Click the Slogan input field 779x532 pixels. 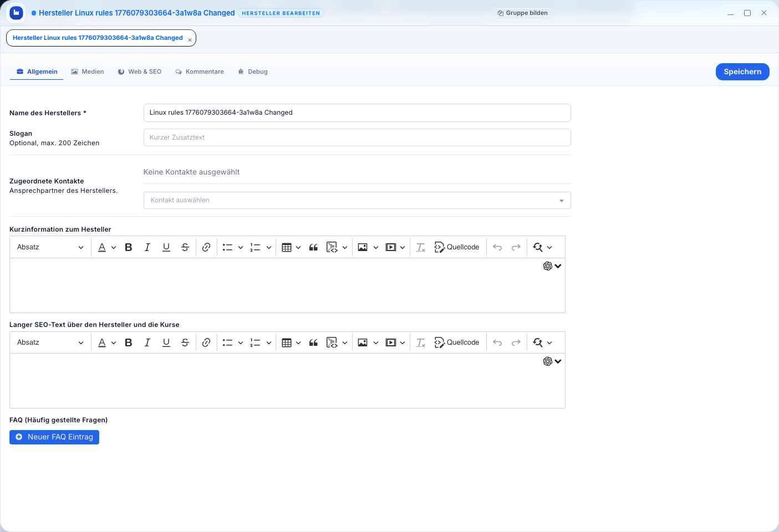357,137
